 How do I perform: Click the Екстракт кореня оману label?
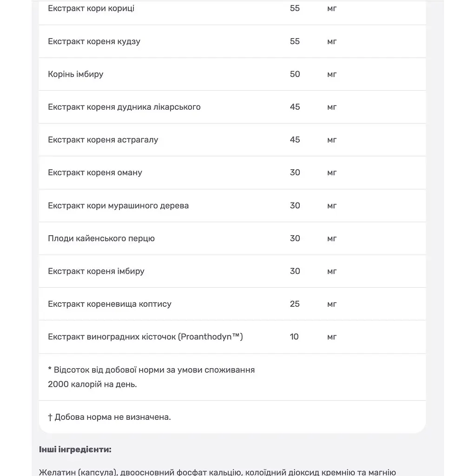[95, 172]
